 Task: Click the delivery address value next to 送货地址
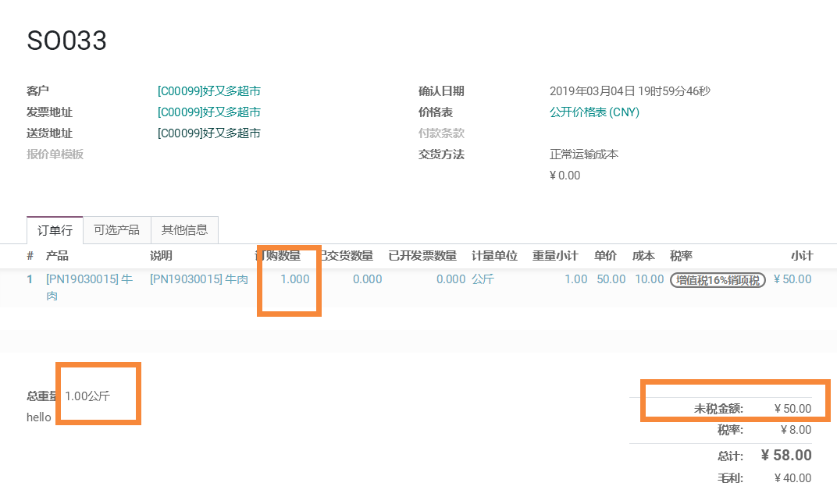[208, 133]
